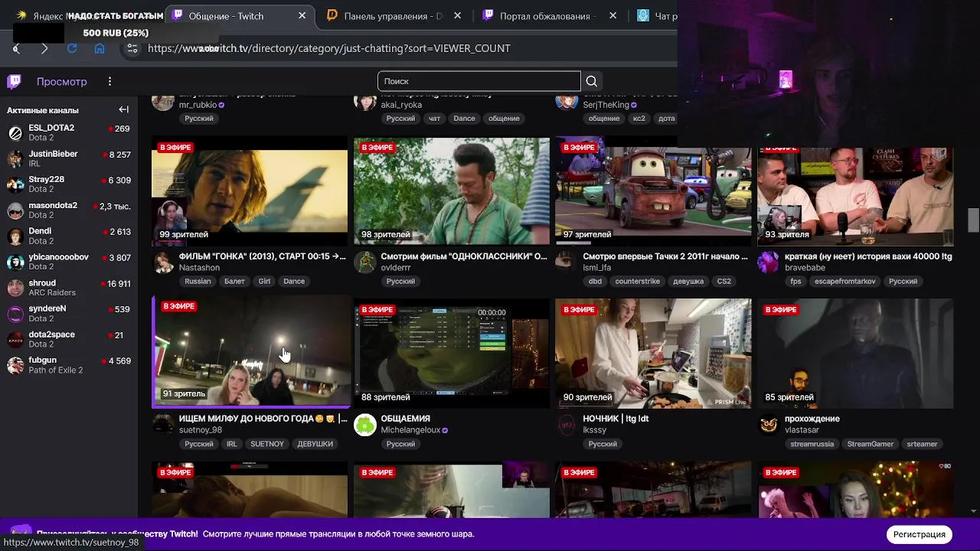Click the escapefromtarkov tag under bravebabe
980x551 pixels.
coord(844,282)
